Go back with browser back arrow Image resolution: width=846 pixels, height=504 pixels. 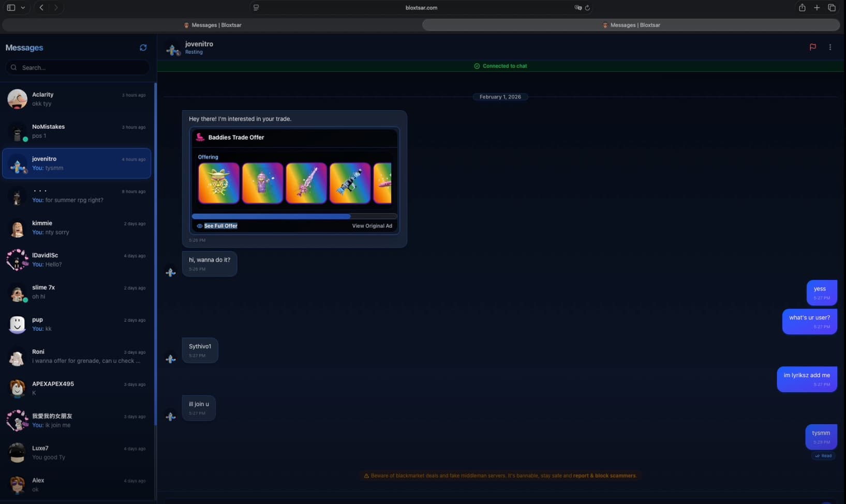(41, 8)
